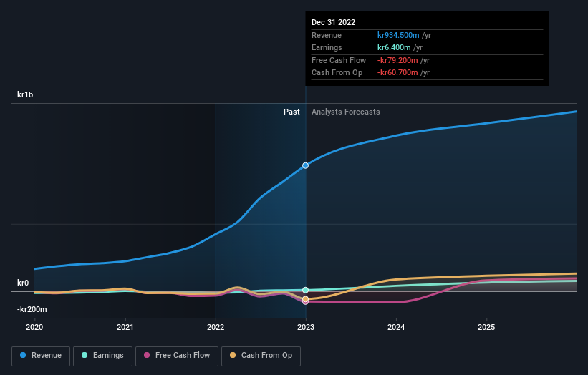This screenshot has width=588, height=375.
Task: Click the Dec 31 2022 tooltip date
Action: (333, 22)
